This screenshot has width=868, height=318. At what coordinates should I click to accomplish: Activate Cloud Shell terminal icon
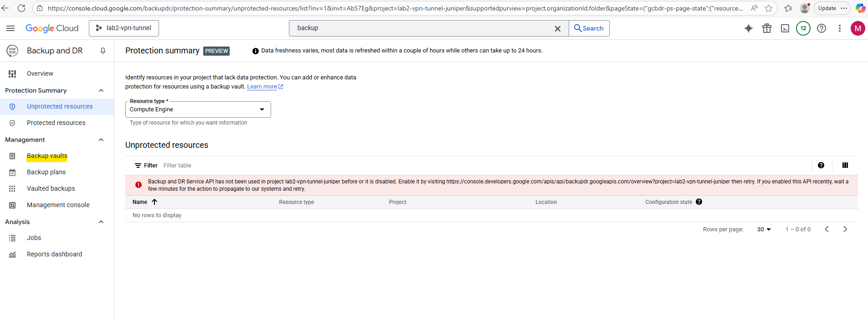(x=785, y=28)
